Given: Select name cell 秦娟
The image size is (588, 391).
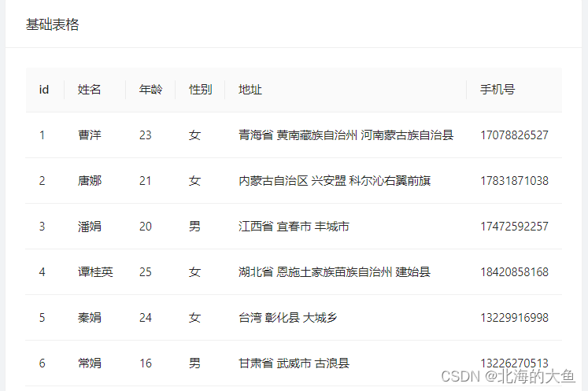Looking at the screenshot, I should pyautogui.click(x=89, y=318).
